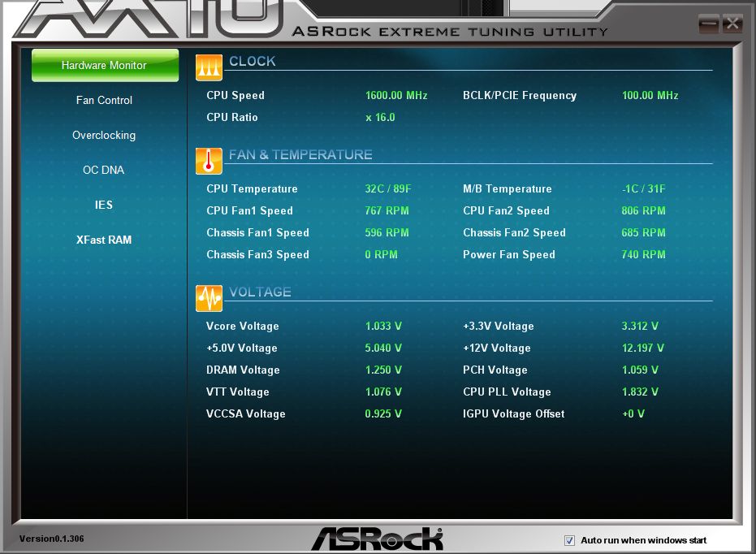Close the ASRock Extreme Tuning Utility
756x554 pixels.
tap(732, 23)
